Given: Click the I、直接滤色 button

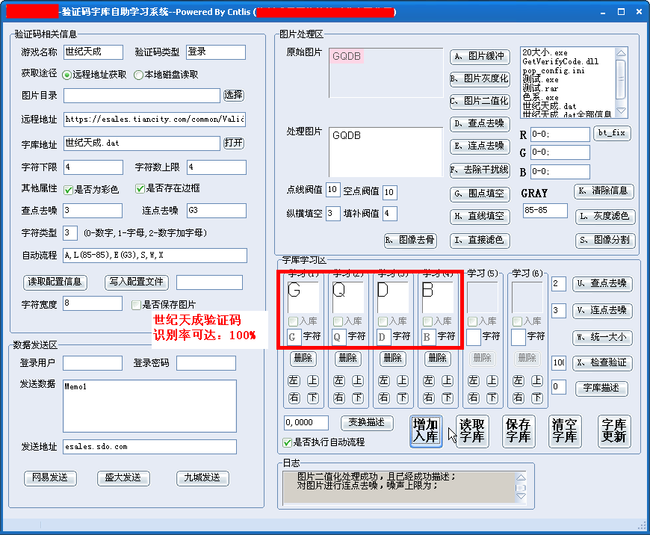Looking at the screenshot, I should tap(480, 240).
